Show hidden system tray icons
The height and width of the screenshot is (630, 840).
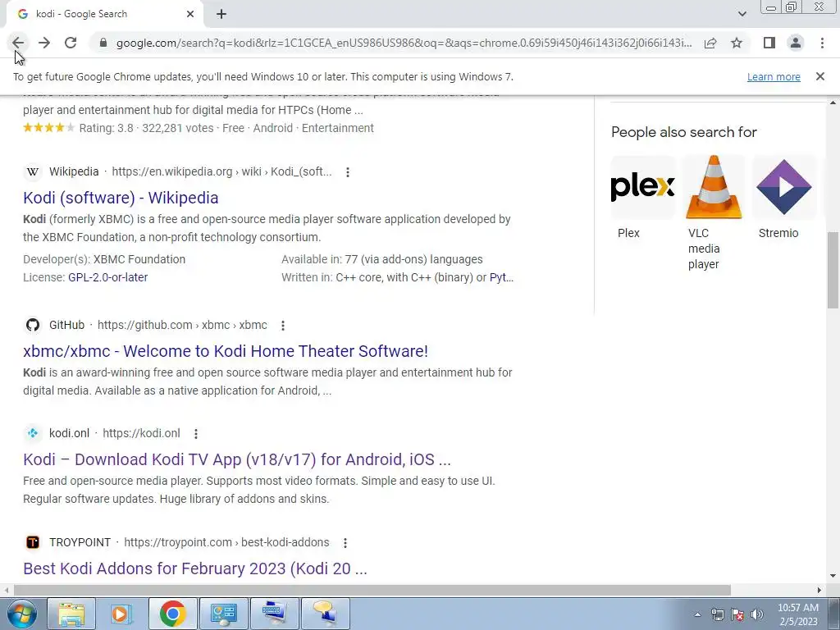pyautogui.click(x=697, y=614)
